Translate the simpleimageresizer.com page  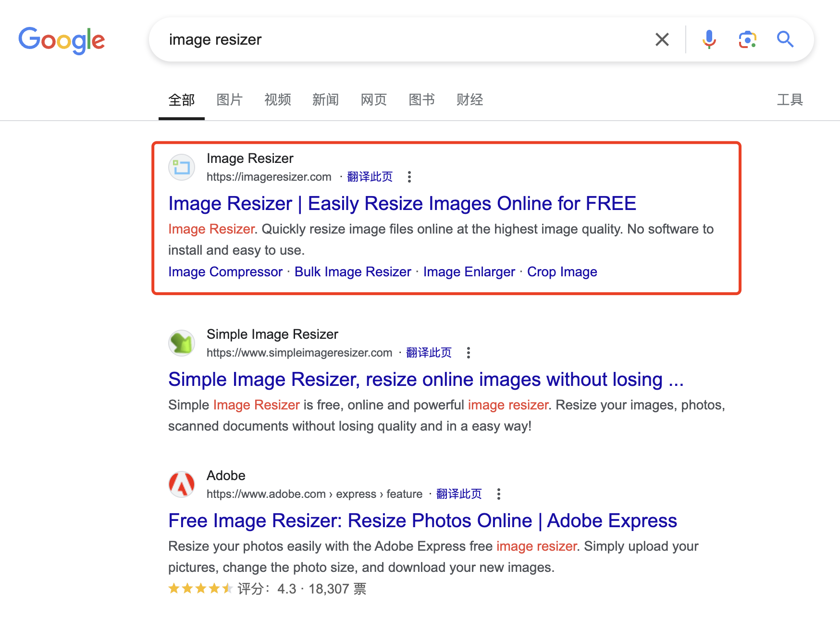point(429,353)
